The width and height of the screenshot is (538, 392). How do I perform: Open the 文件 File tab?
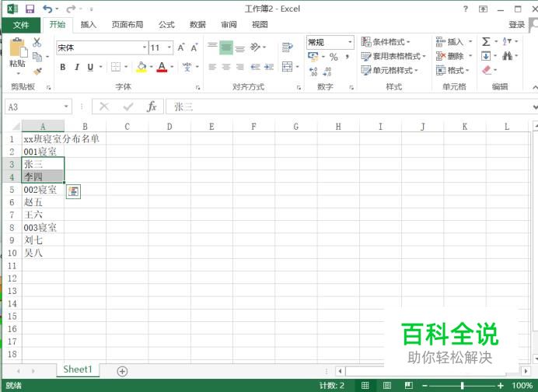[21, 25]
